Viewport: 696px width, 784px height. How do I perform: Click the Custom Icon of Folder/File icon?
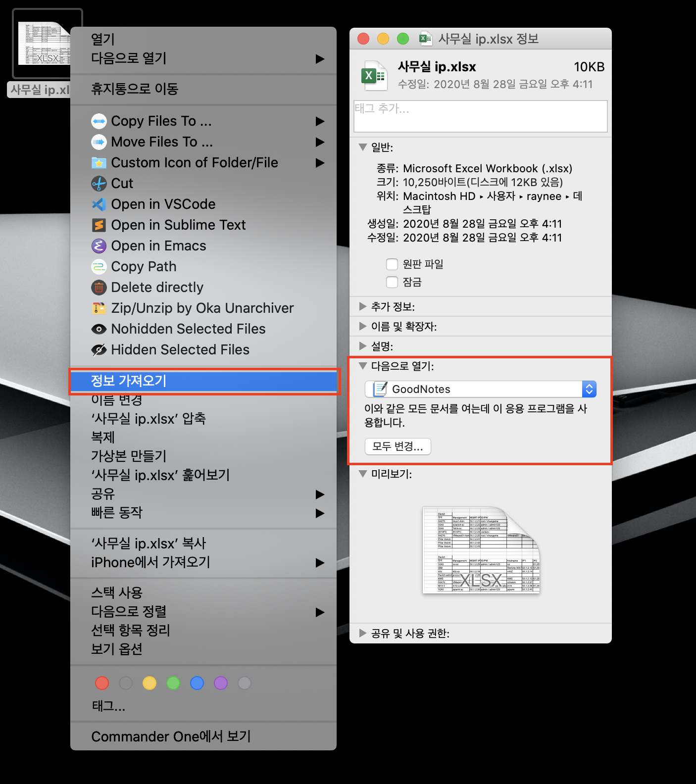click(99, 163)
